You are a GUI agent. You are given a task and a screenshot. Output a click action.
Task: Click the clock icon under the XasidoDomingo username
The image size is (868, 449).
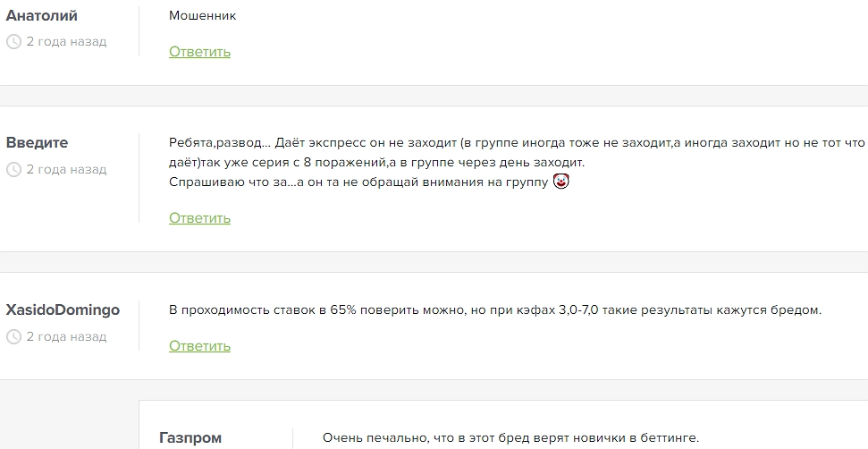13,336
